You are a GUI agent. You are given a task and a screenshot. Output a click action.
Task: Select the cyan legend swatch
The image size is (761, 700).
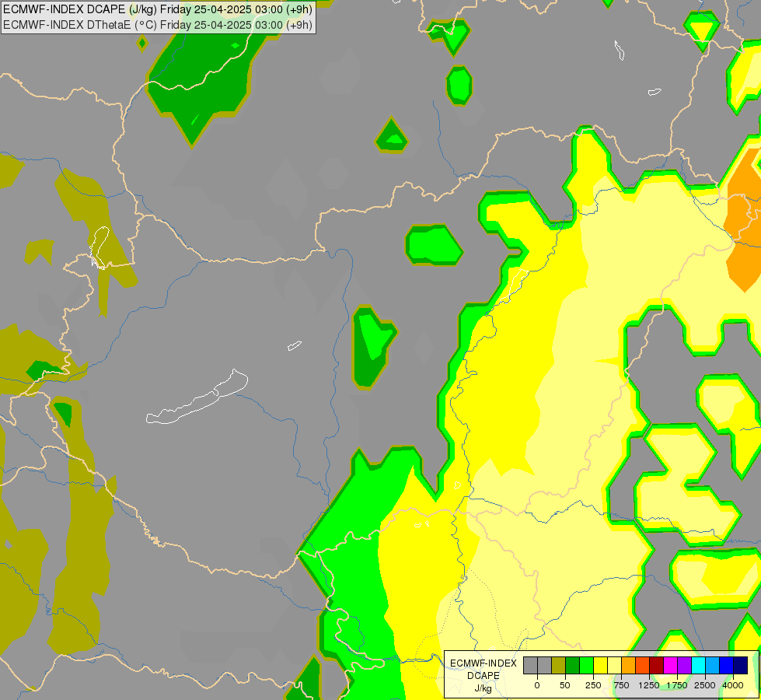point(698,665)
